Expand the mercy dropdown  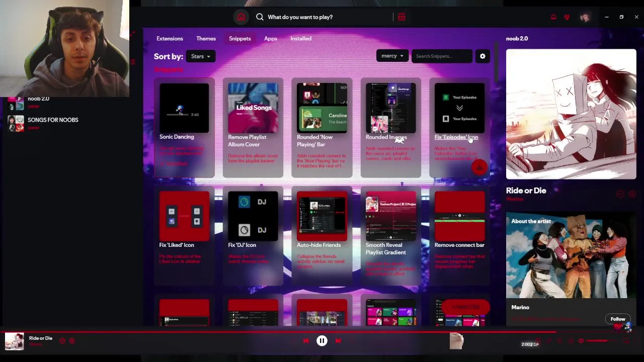click(x=392, y=56)
